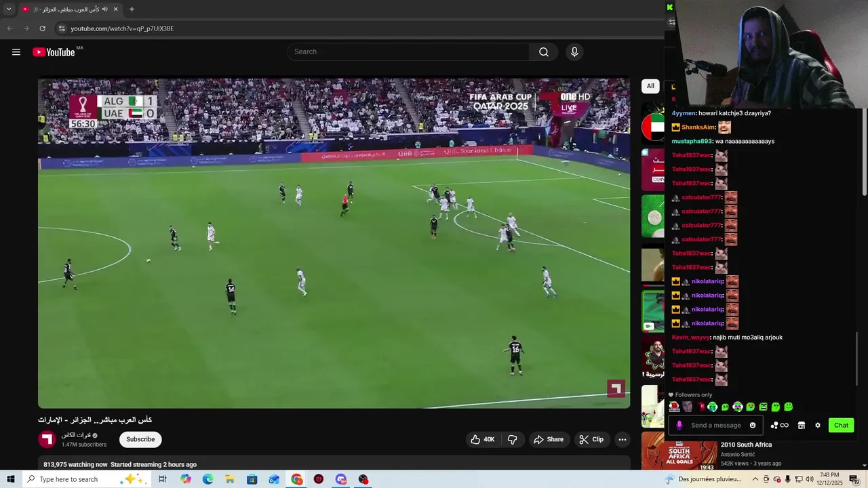Click the purple microphone in chat box
This screenshot has width=868, height=488.
[x=679, y=425]
